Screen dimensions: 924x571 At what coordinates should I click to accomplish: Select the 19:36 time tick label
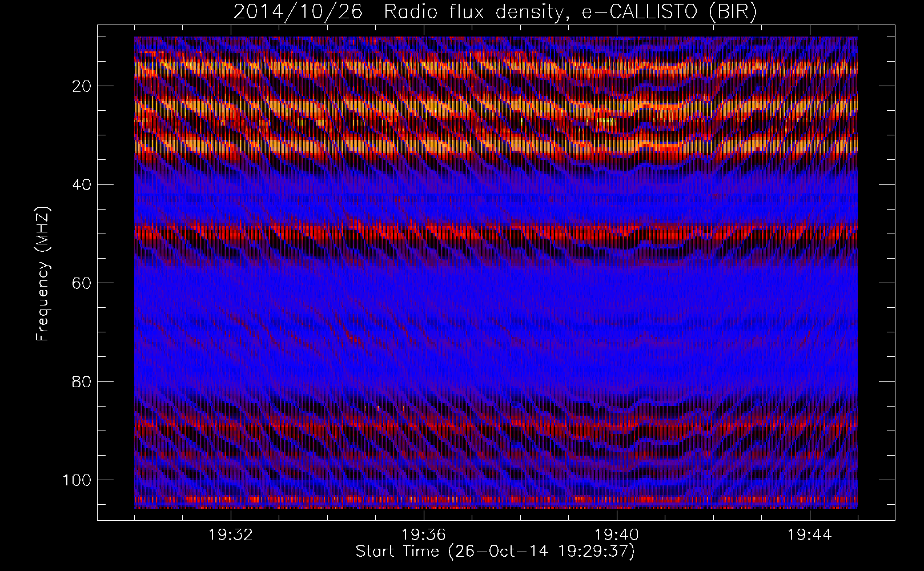tap(423, 535)
